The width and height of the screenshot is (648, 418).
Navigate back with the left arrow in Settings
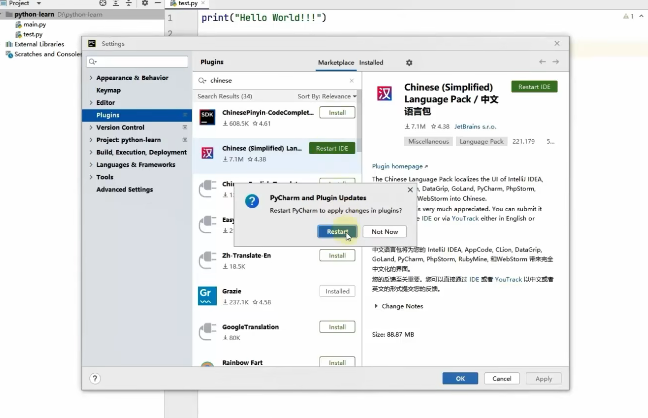tap(542, 62)
